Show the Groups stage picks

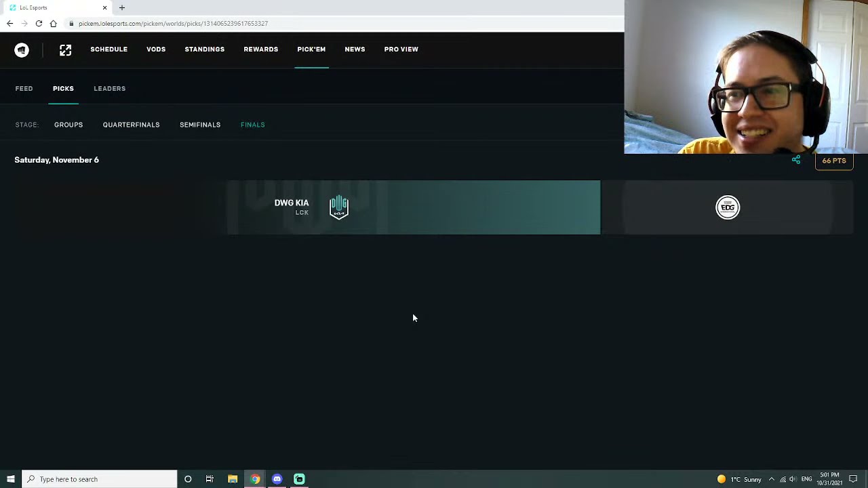tap(68, 125)
